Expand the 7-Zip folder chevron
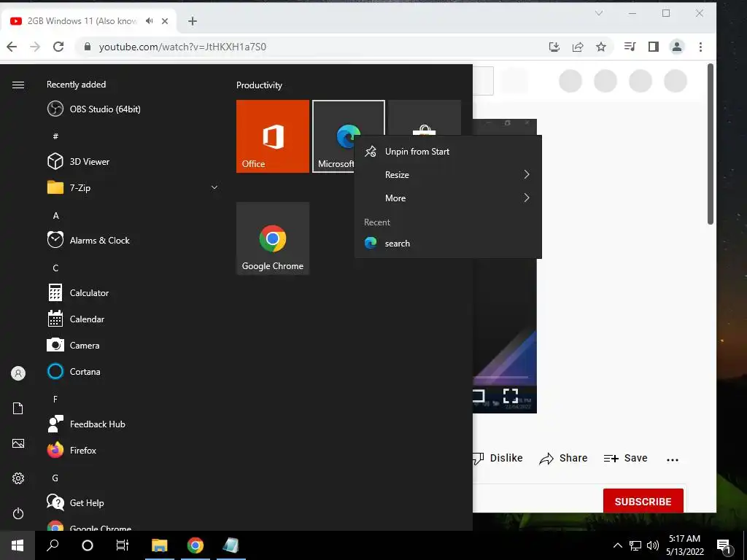Image resolution: width=747 pixels, height=560 pixels. click(214, 187)
